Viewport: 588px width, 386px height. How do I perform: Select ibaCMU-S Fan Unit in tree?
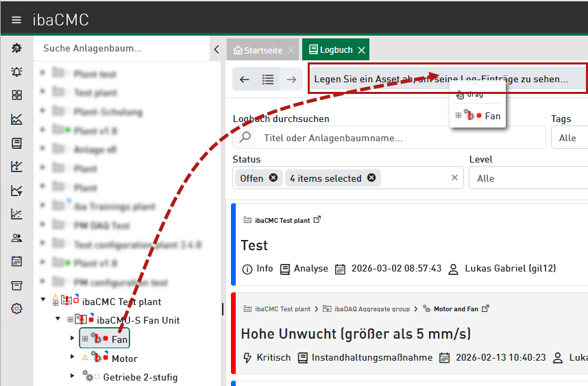coord(138,320)
